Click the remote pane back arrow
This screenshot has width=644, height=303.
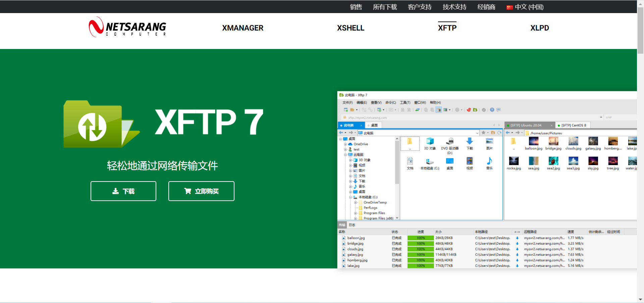click(x=508, y=133)
